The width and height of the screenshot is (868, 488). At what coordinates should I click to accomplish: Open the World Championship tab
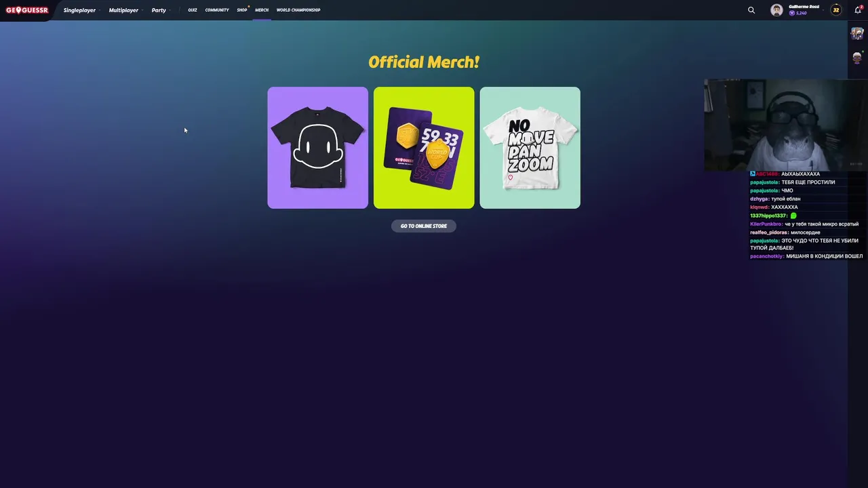point(298,10)
